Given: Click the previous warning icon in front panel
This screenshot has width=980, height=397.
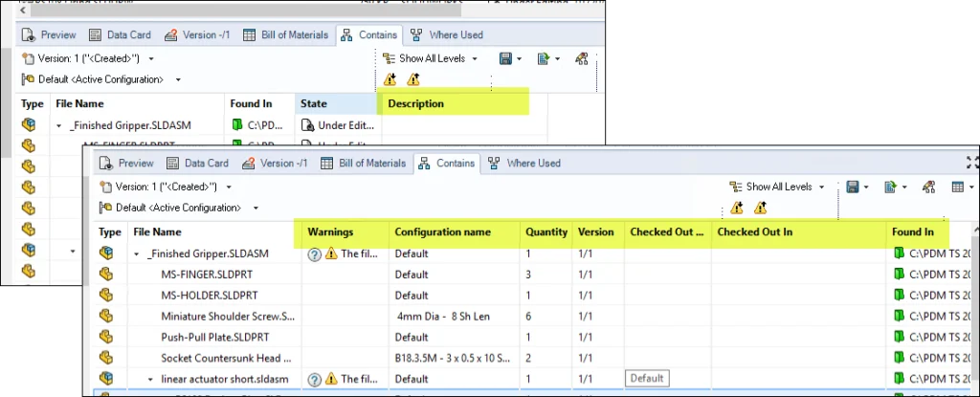Looking at the screenshot, I should coord(736,208).
